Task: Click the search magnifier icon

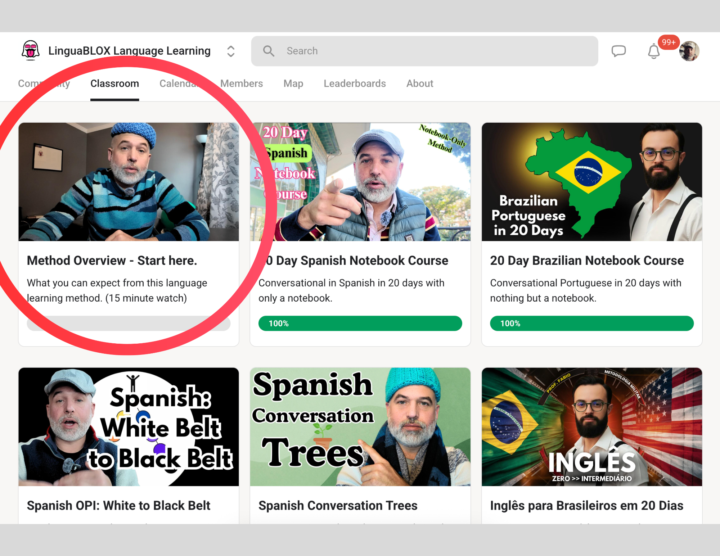Action: [268, 51]
